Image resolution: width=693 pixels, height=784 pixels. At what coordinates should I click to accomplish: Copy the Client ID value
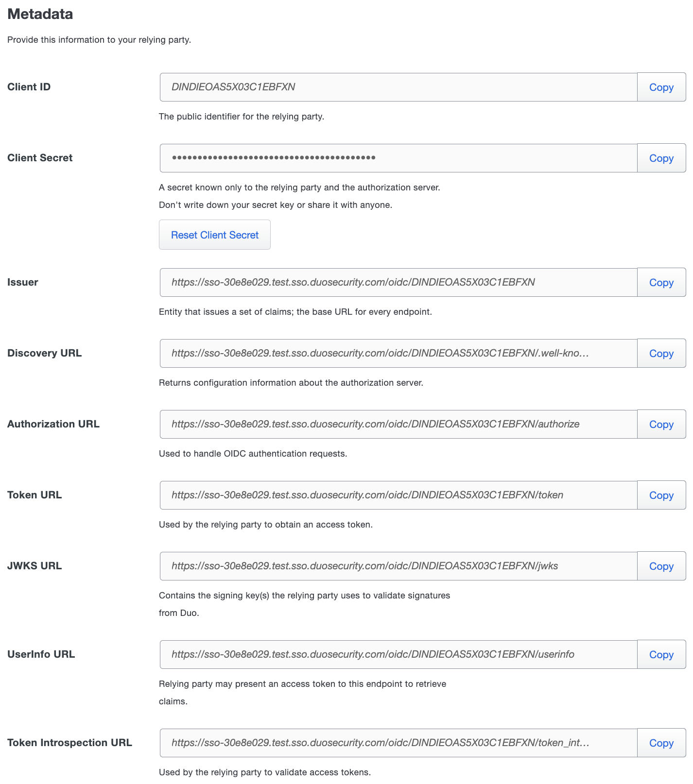click(661, 87)
